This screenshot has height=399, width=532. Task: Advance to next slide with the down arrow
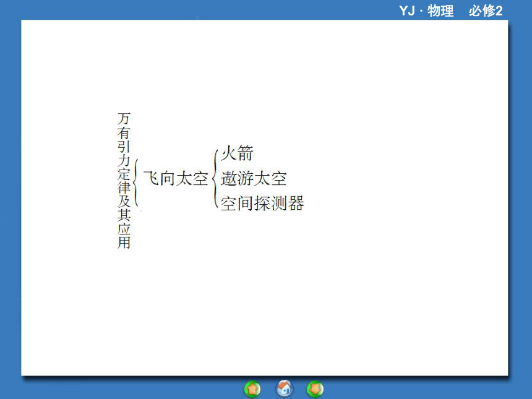[315, 389]
